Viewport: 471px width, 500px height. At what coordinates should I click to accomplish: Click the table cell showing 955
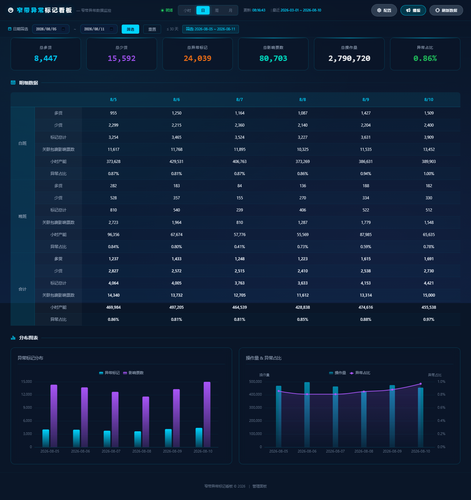(x=113, y=113)
